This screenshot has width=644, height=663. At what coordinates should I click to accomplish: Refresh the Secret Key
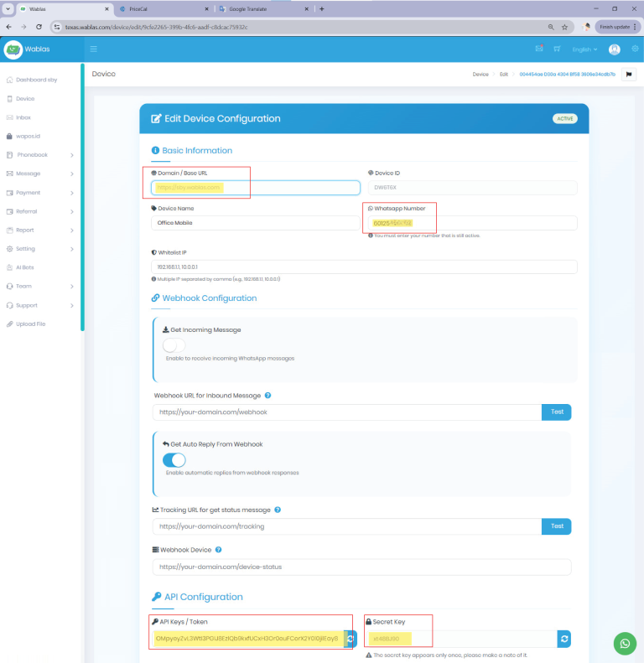tap(564, 639)
